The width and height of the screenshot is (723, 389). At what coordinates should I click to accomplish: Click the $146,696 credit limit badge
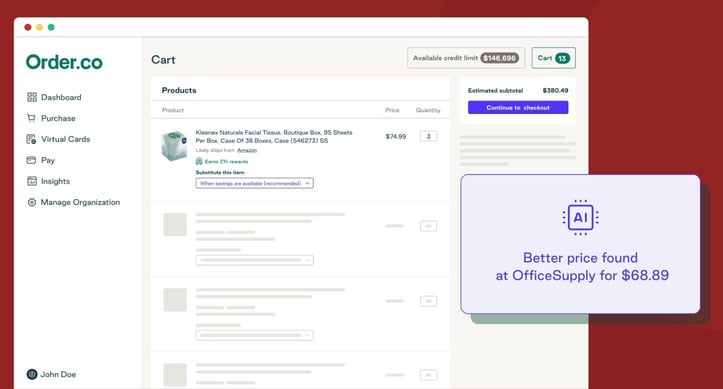[500, 58]
